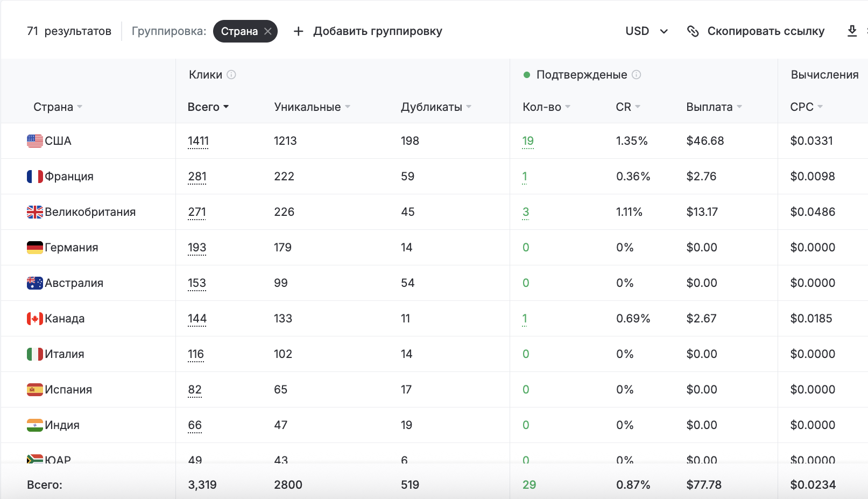
Task: Sort by Дубликаты column header
Action: coord(435,107)
